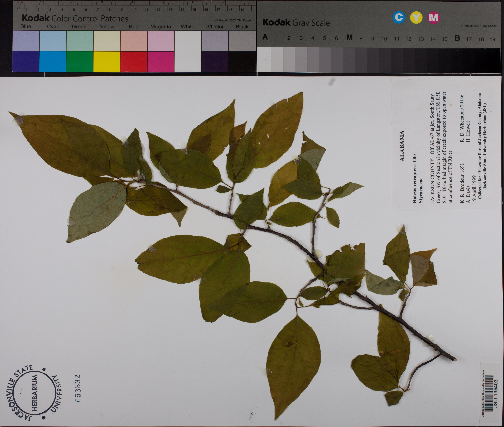The height and width of the screenshot is (427, 504).
Task: Select the saturated red color patch
Action: 134,61
